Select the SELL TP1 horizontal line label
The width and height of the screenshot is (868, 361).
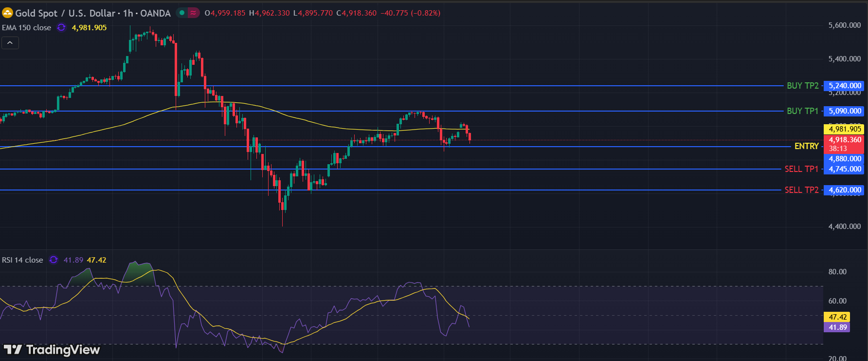click(x=801, y=169)
